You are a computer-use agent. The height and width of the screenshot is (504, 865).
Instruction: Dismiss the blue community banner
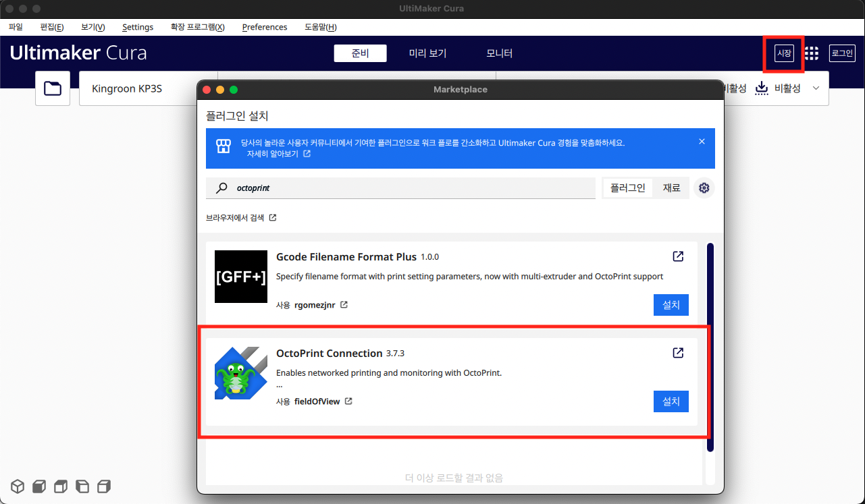(702, 142)
